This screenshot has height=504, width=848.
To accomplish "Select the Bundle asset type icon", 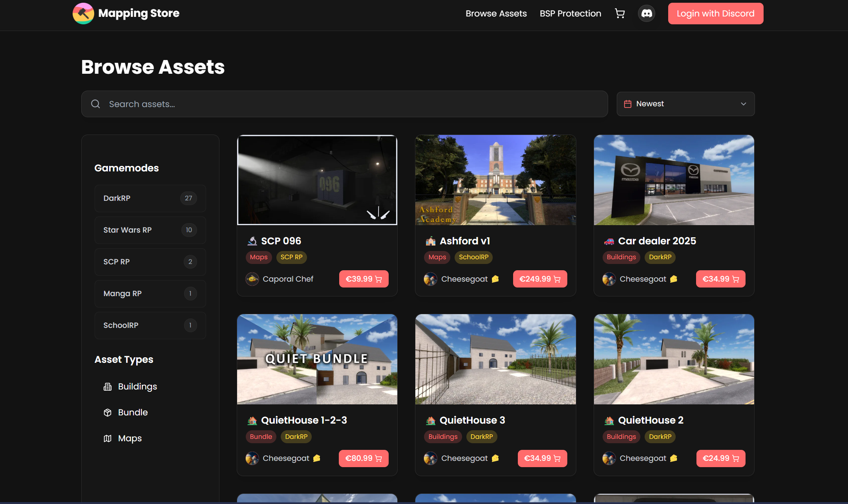I will pyautogui.click(x=108, y=413).
